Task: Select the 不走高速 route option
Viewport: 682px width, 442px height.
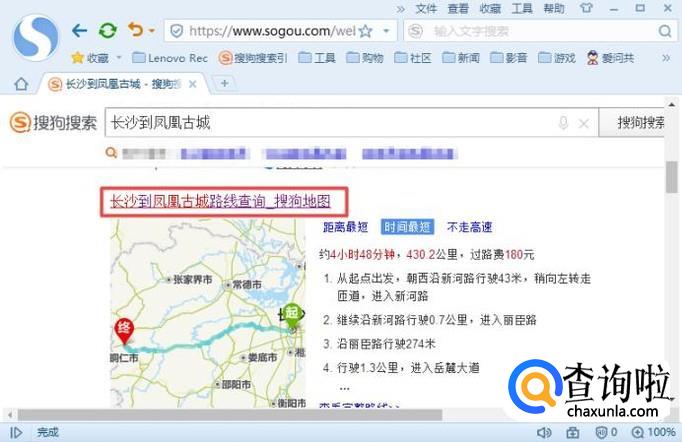Action: [470, 227]
